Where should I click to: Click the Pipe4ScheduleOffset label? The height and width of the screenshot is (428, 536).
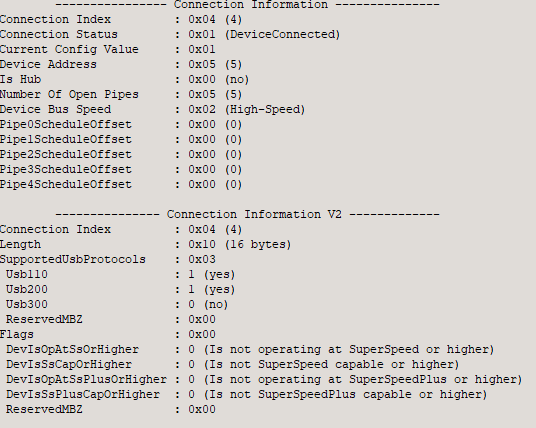point(66,185)
